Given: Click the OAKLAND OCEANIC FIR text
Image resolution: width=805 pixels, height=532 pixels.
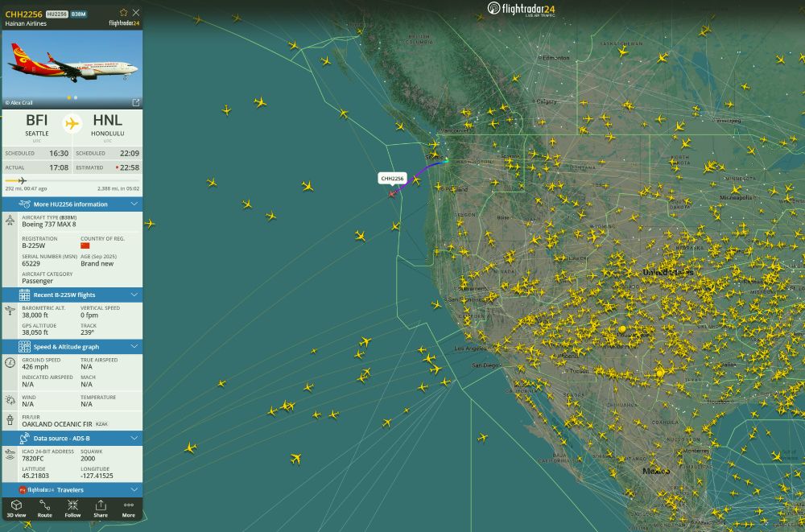Looking at the screenshot, I should [x=57, y=424].
